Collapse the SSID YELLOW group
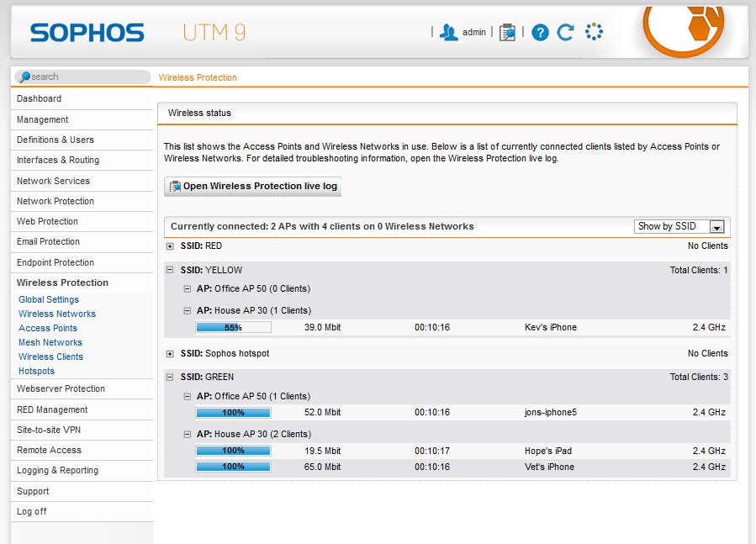Screen dimensions: 756x544 (170, 270)
